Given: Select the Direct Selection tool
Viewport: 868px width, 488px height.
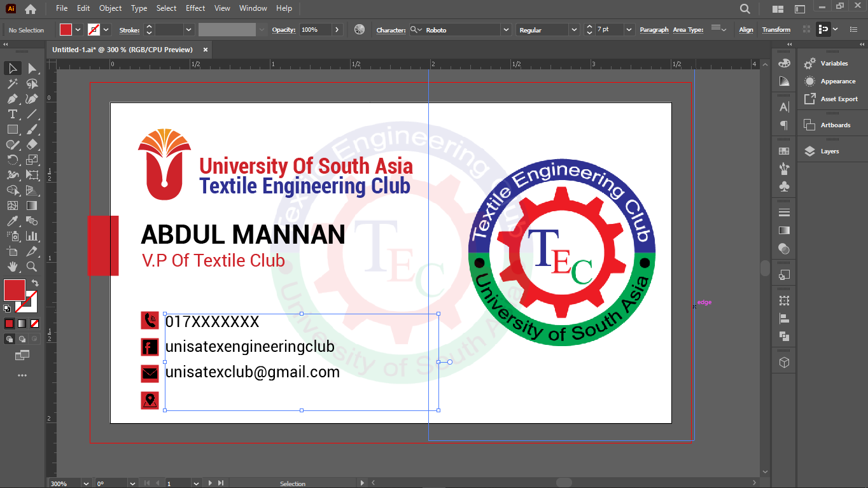Looking at the screenshot, I should coord(32,68).
